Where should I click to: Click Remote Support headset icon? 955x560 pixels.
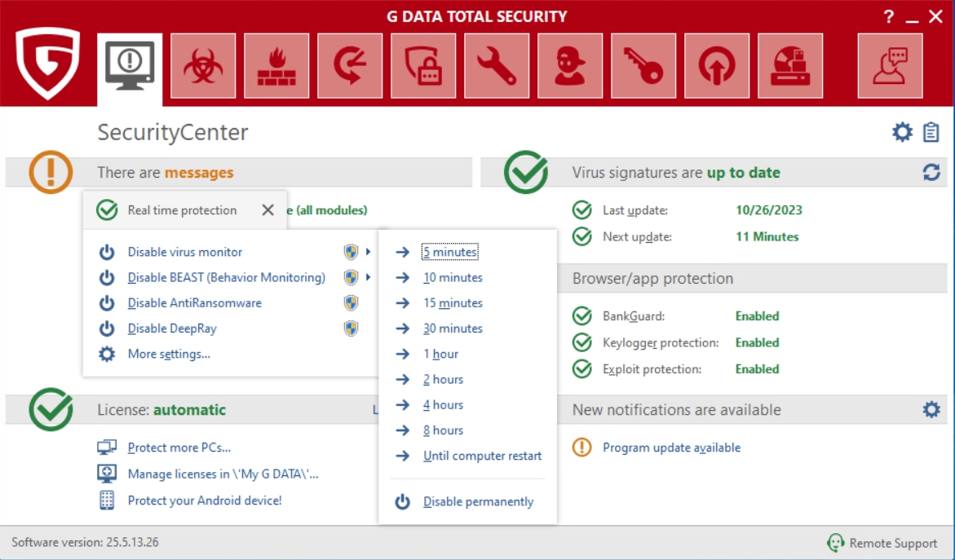click(x=836, y=543)
